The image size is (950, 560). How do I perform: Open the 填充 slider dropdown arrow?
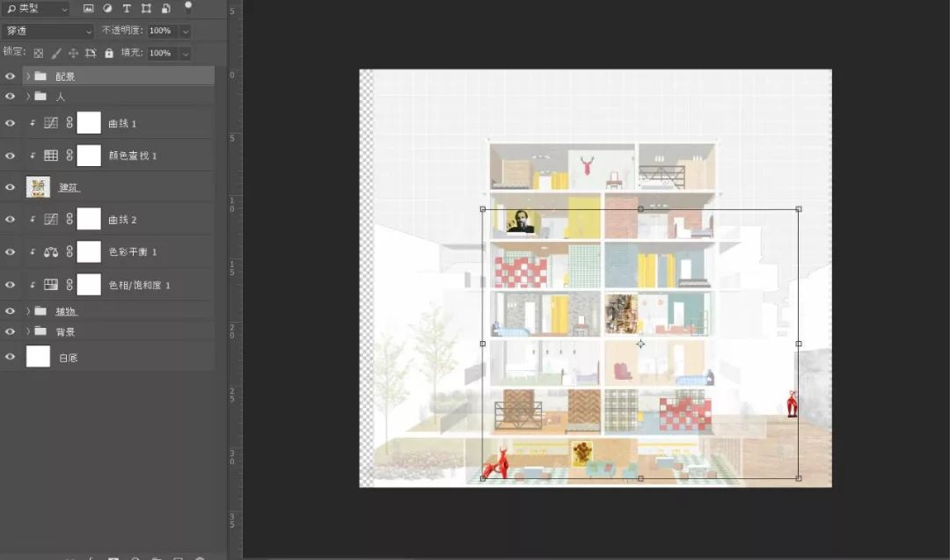coord(186,54)
